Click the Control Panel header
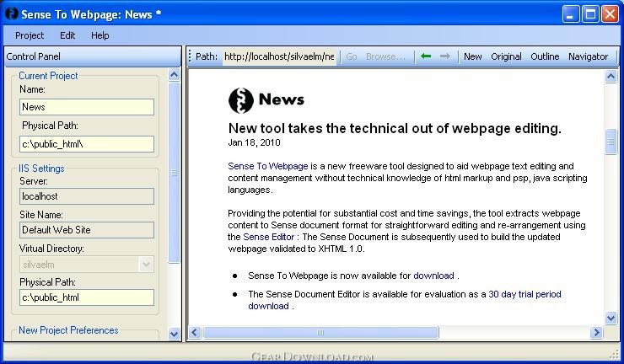The image size is (624, 364). coord(92,56)
